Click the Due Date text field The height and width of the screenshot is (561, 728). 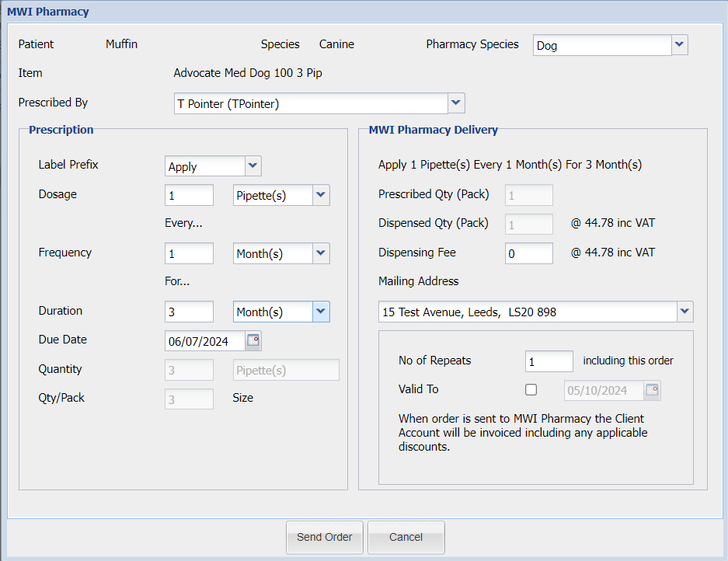[x=205, y=341]
